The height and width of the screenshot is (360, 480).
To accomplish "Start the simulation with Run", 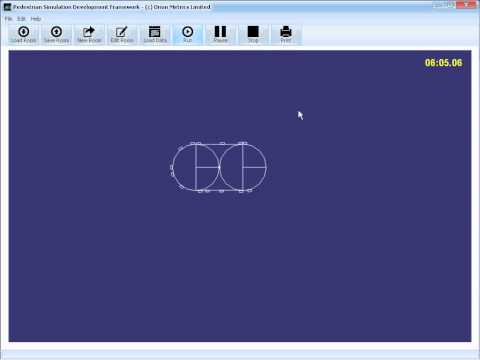I will pos(188,34).
